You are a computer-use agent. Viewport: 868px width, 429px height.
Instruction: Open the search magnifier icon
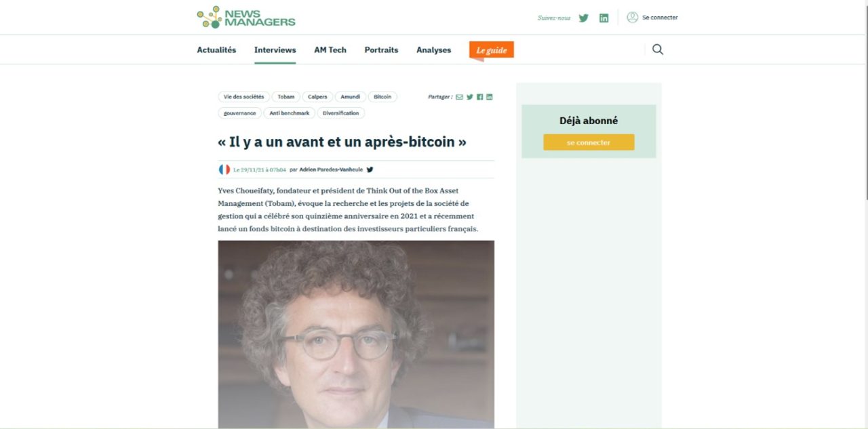658,49
